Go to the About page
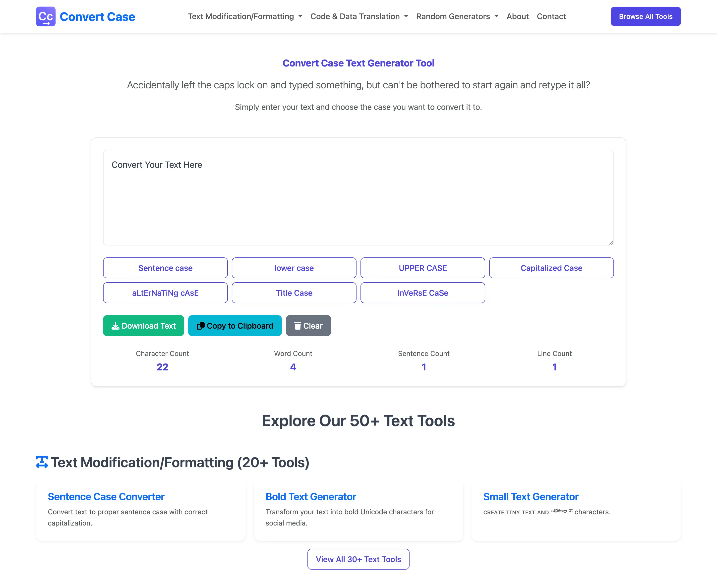The width and height of the screenshot is (717, 588). 517,16
